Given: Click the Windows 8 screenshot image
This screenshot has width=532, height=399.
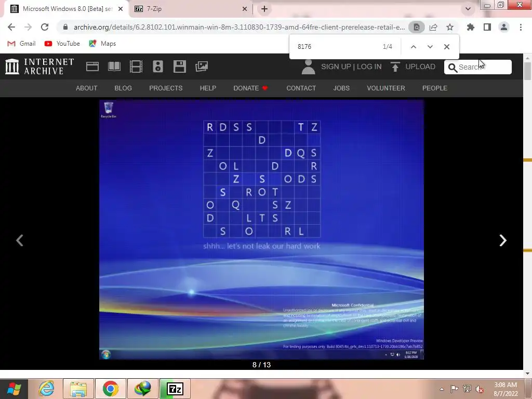Looking at the screenshot, I should (x=262, y=230).
